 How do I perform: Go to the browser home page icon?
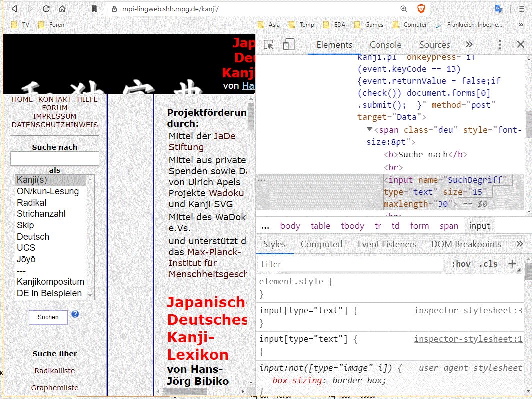pos(62,9)
